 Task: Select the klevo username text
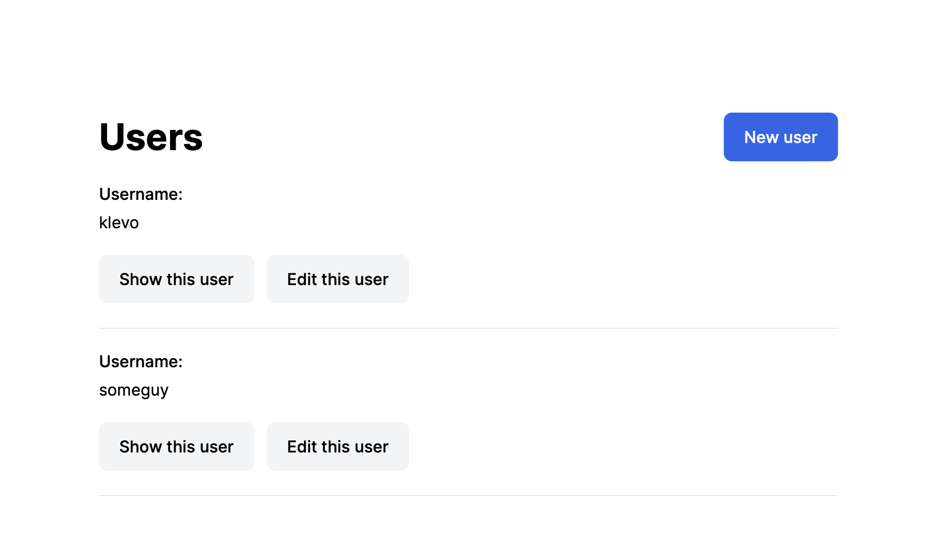119,223
